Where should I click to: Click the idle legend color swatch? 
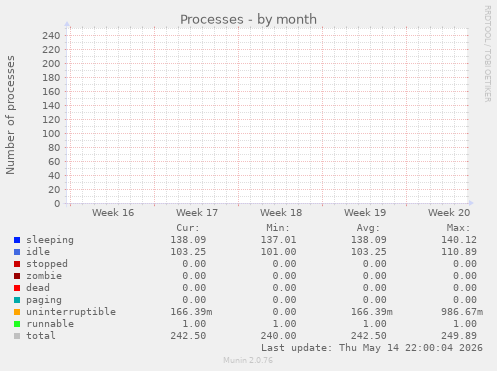pos(17,252)
